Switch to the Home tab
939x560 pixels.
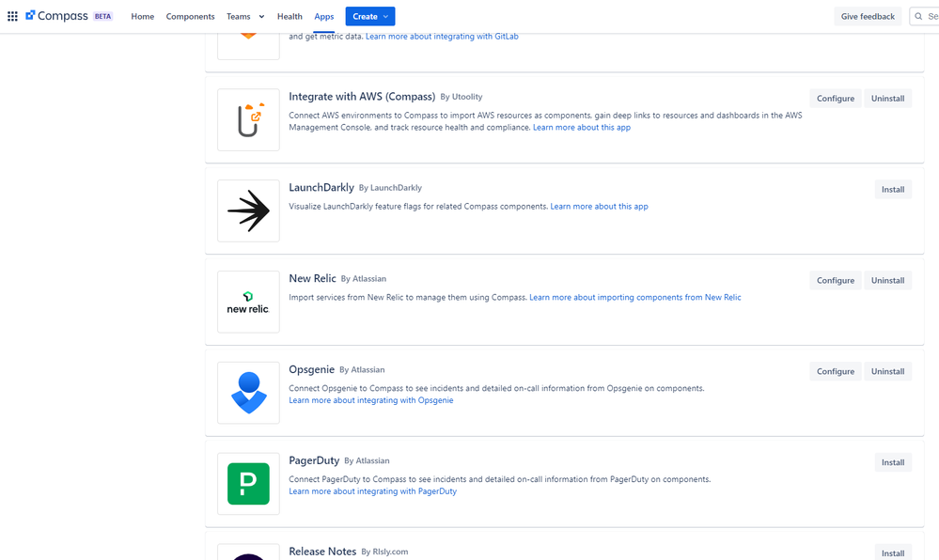tap(142, 16)
